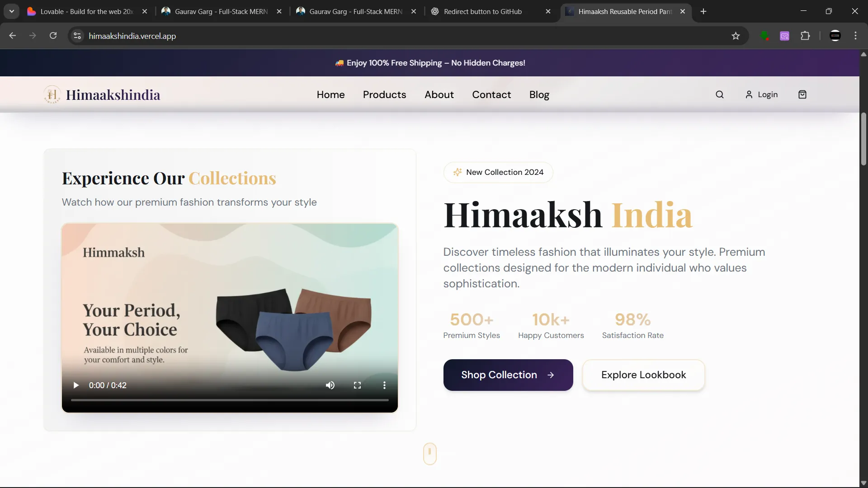Open Chrome's three-dot menu
Viewport: 868px width, 488px height.
point(856,36)
